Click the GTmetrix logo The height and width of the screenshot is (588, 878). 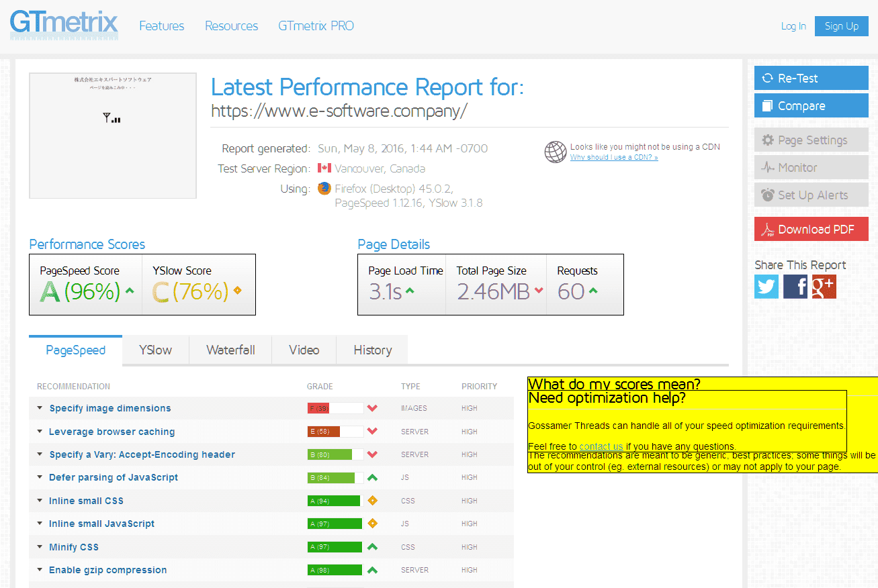(64, 26)
